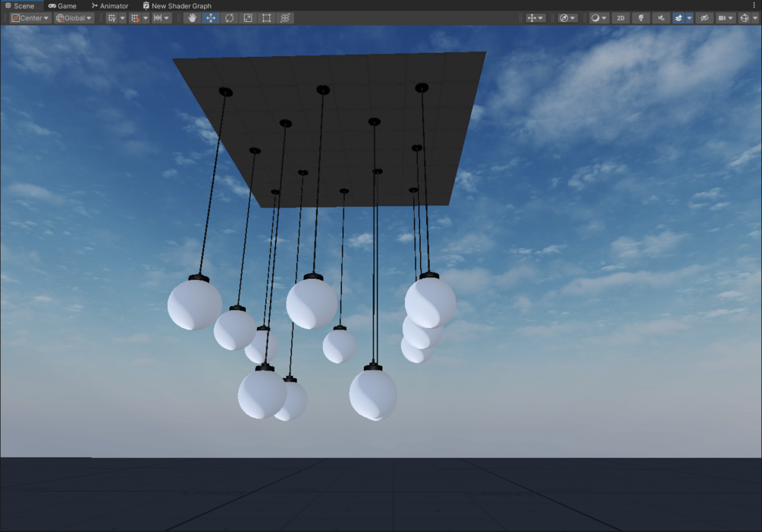Toggle gizmos globe icon
This screenshot has width=762, height=532.
[744, 18]
